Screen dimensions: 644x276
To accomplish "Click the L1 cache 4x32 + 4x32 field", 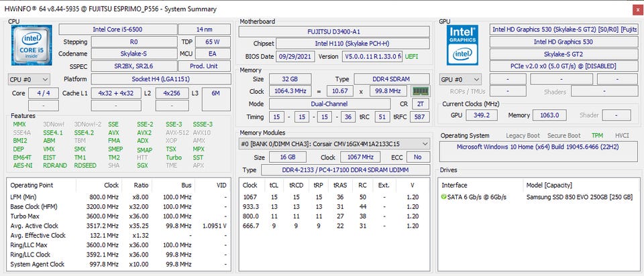I will (x=116, y=93).
